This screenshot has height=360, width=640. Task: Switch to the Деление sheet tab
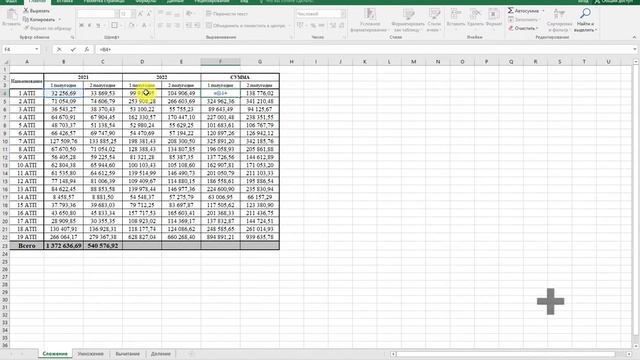coord(161,354)
